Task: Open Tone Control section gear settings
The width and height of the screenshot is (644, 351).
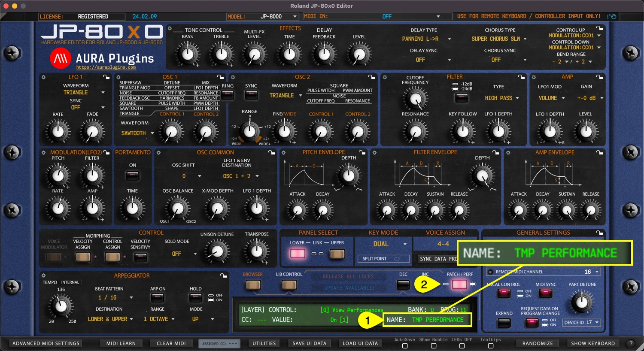Action: pos(170,29)
